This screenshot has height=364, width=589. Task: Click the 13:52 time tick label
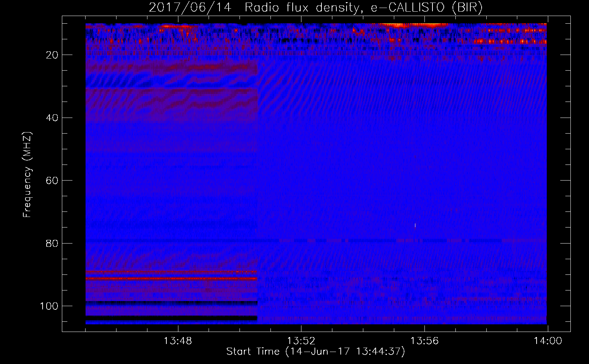301,341
